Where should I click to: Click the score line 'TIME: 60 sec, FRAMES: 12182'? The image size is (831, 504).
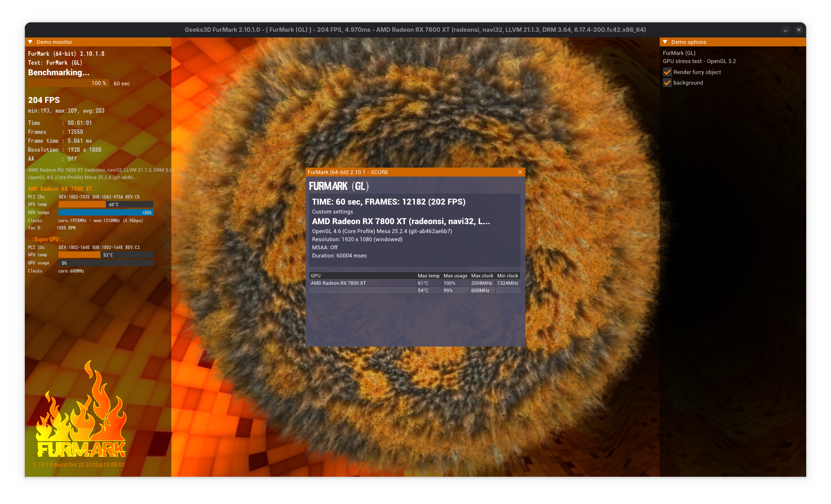[x=389, y=202]
